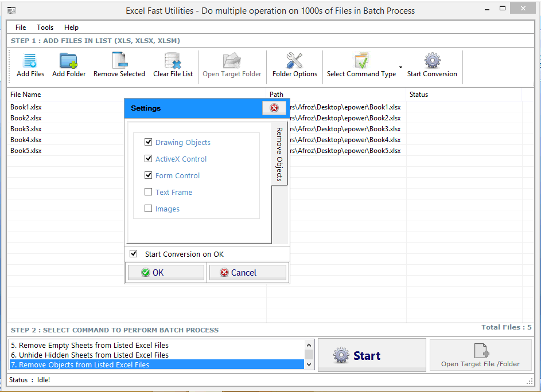Click the Select Command Type icon

tap(361, 64)
